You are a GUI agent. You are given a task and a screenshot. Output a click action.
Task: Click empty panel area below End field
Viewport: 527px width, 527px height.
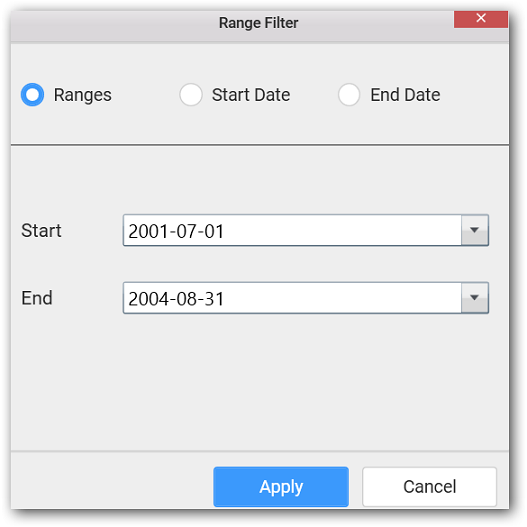(x=259, y=381)
